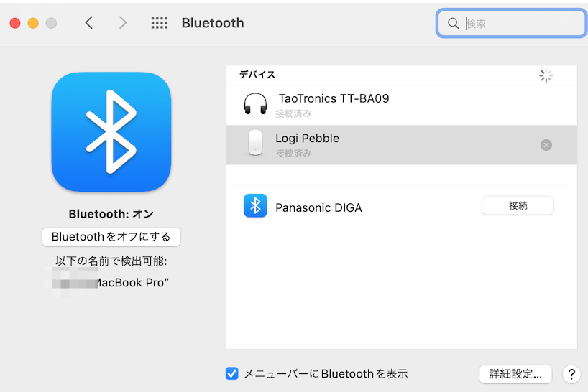Click the MacBook Pro discoverable name

pos(132,283)
